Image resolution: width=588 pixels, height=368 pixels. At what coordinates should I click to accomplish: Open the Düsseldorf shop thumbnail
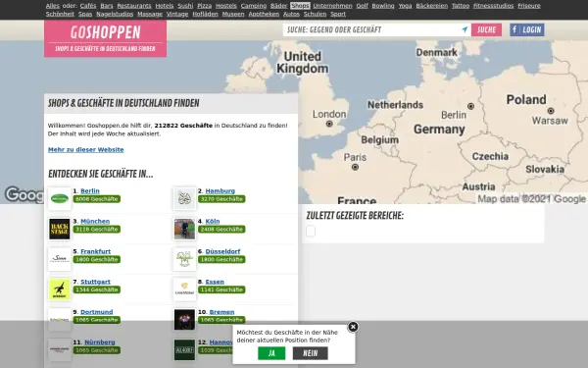coord(184,259)
